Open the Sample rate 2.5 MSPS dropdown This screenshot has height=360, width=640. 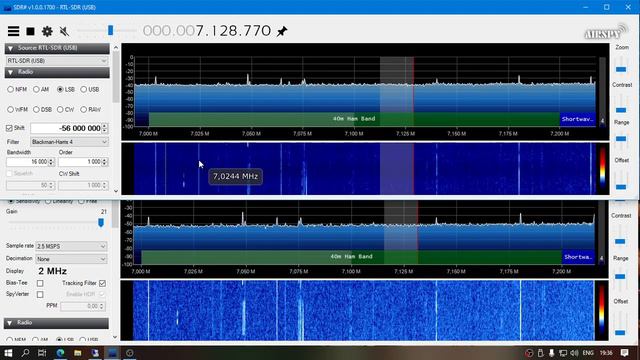[x=71, y=246]
